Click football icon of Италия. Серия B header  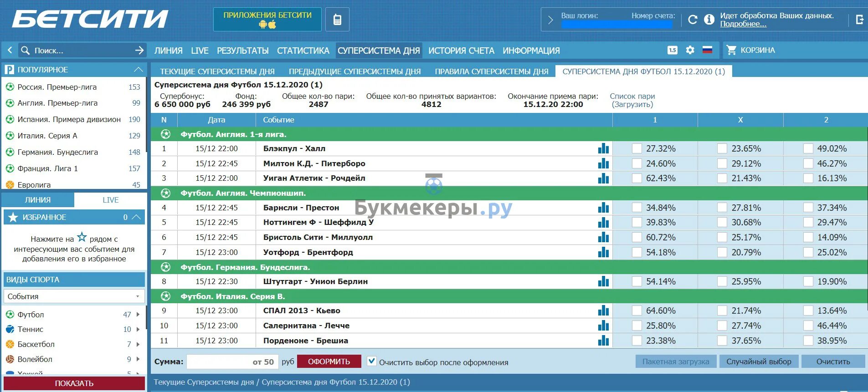(x=165, y=296)
